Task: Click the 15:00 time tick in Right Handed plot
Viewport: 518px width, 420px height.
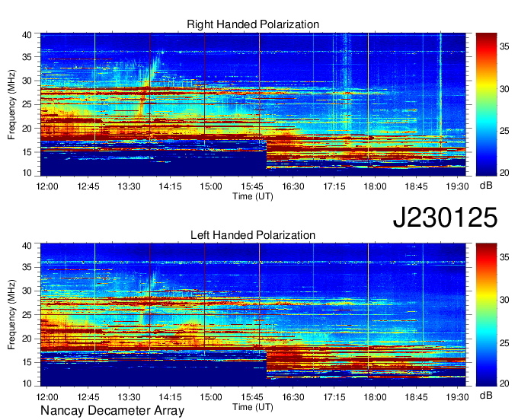Action: coord(211,186)
